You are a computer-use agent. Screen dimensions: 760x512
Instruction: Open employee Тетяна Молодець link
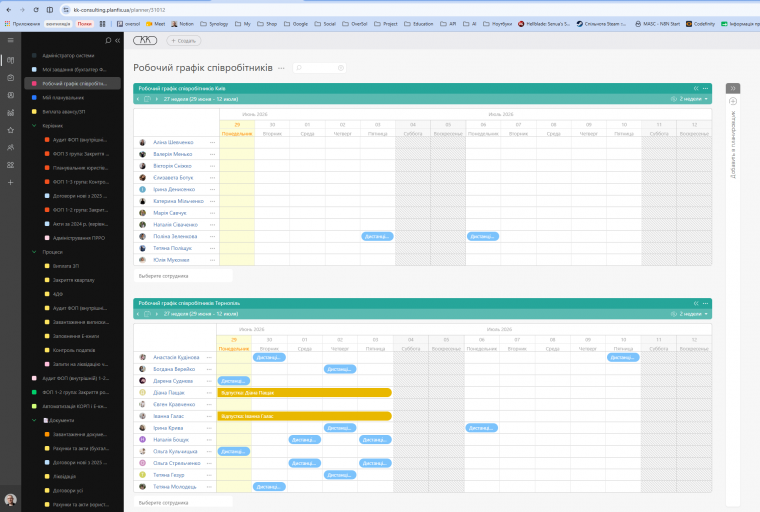(x=174, y=487)
